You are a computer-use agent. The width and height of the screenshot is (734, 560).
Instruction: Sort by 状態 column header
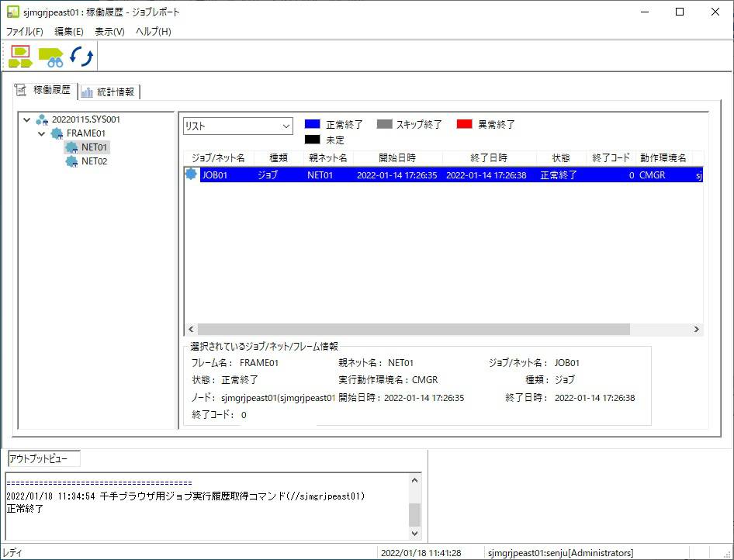561,158
